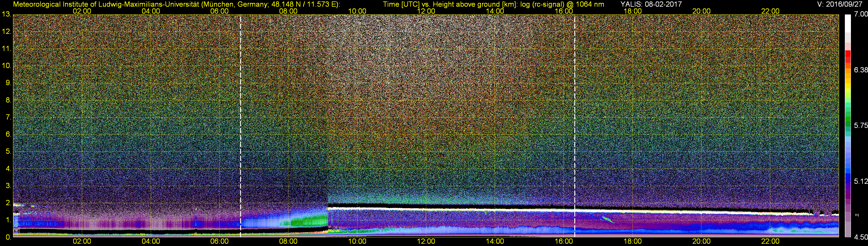
Task: Click the 02:00 label on the upper time axis
Action: pos(82,11)
